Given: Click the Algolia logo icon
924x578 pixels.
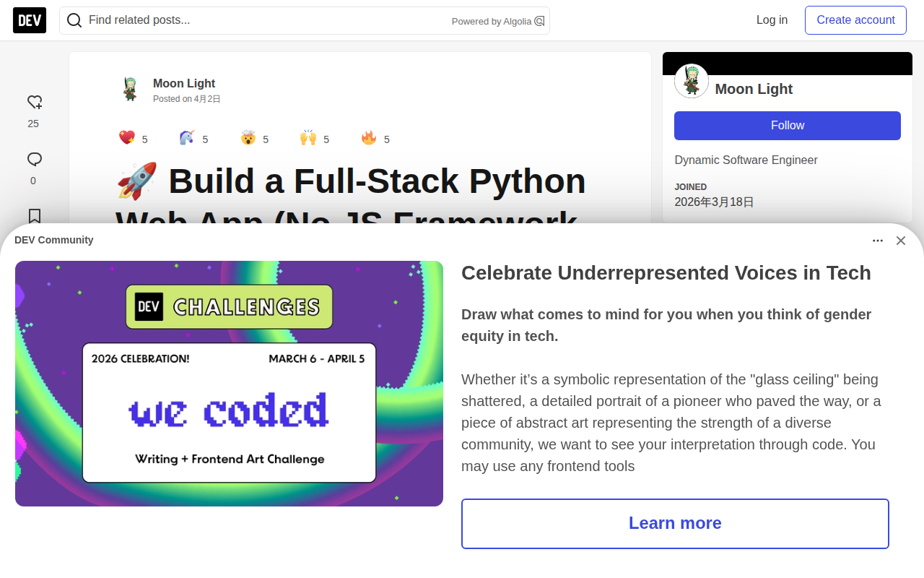Looking at the screenshot, I should [x=539, y=21].
